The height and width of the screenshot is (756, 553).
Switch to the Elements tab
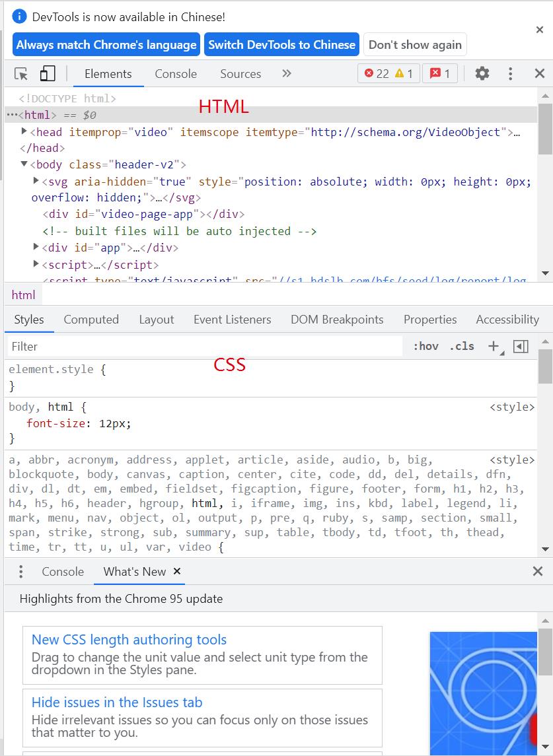tap(108, 74)
